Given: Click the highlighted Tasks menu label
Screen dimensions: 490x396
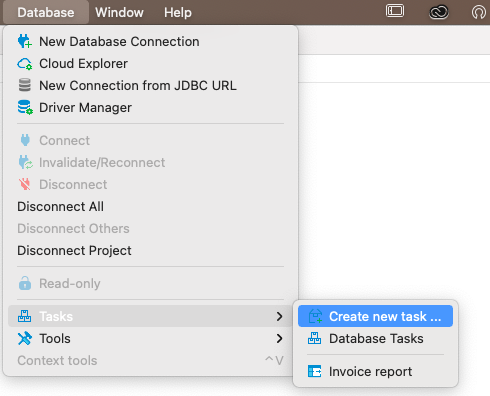Looking at the screenshot, I should (56, 316).
